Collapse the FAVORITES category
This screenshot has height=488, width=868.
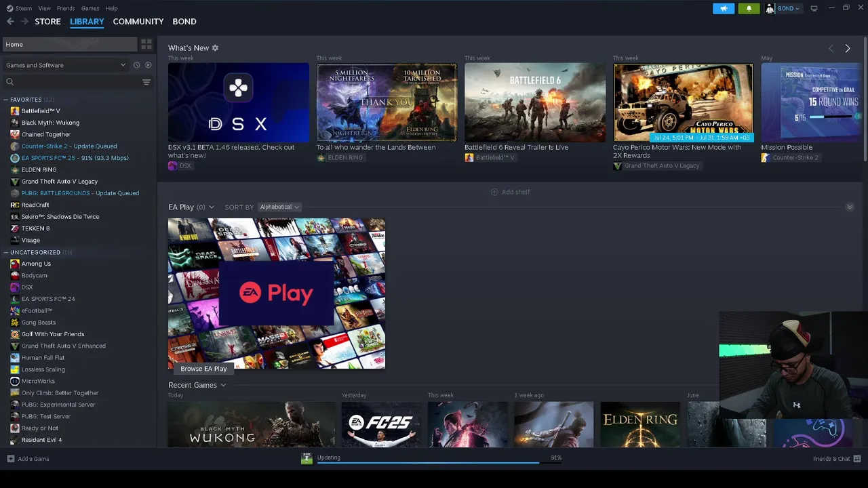coord(5,100)
